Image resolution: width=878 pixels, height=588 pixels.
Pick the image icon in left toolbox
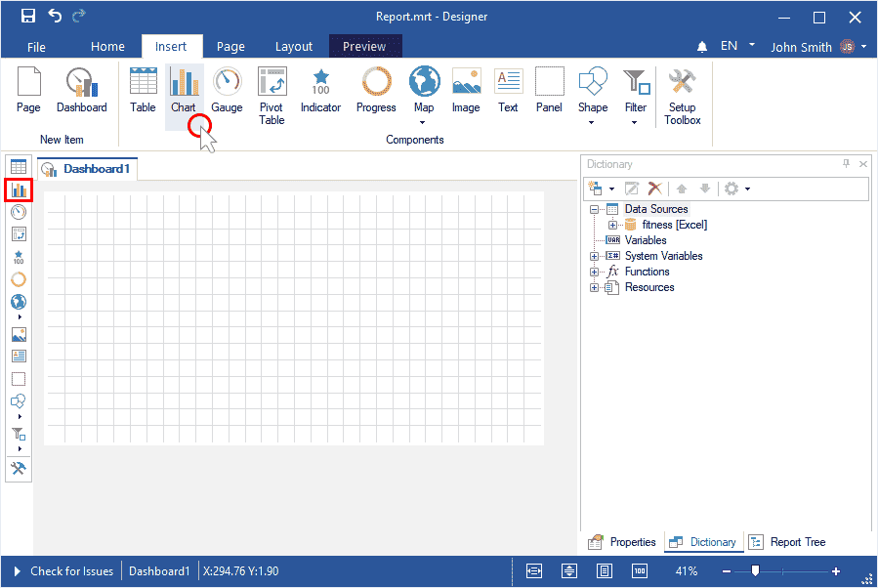(19, 334)
